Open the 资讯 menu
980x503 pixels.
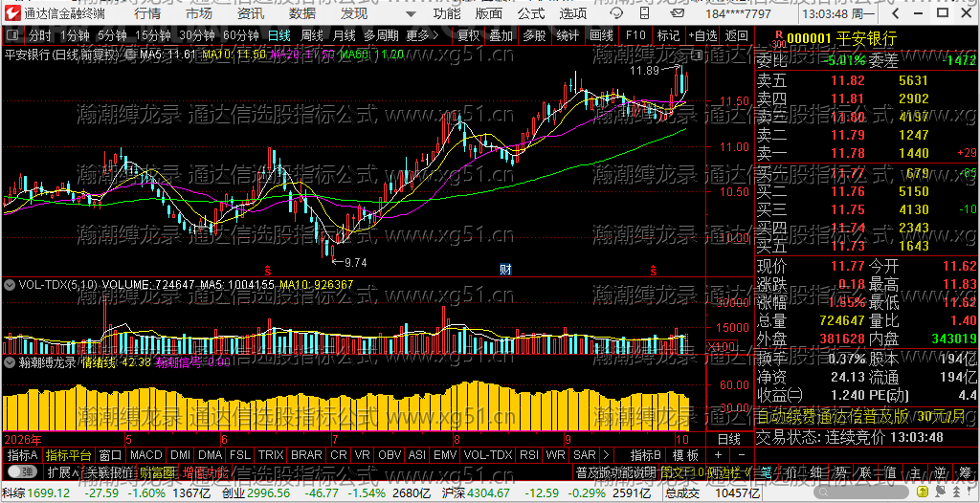(251, 13)
